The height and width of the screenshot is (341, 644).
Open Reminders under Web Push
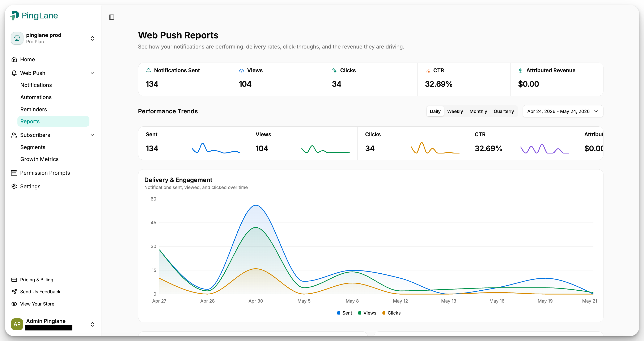point(53,109)
